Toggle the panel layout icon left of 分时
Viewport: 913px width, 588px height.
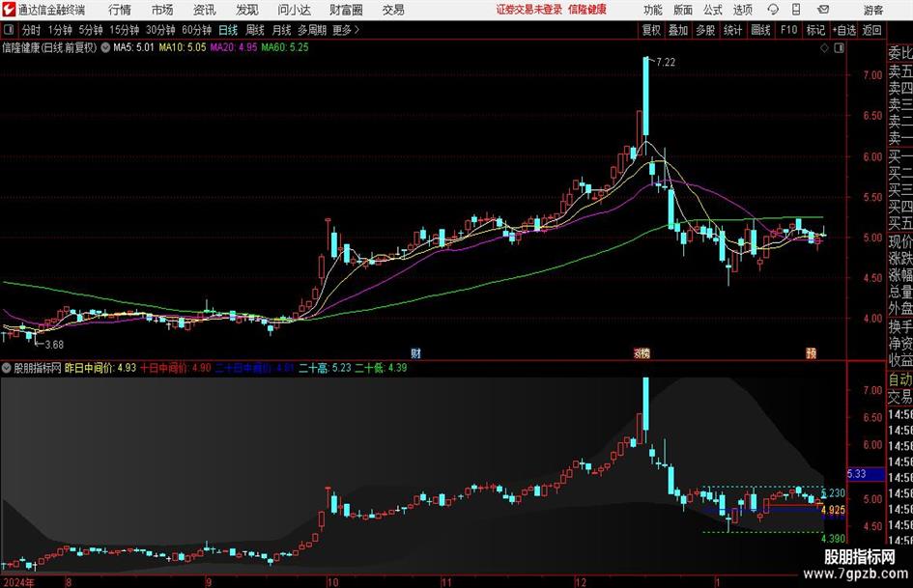coord(9,30)
